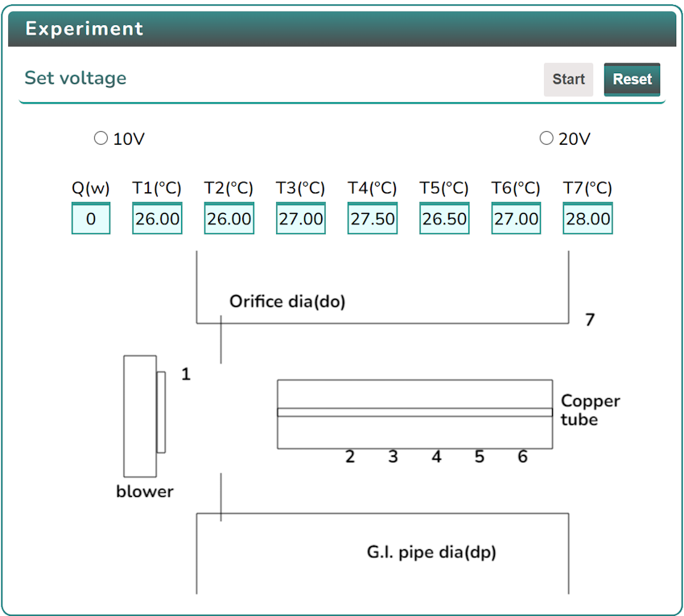This screenshot has width=684, height=616.
Task: Click the Reset button
Action: pyautogui.click(x=632, y=80)
